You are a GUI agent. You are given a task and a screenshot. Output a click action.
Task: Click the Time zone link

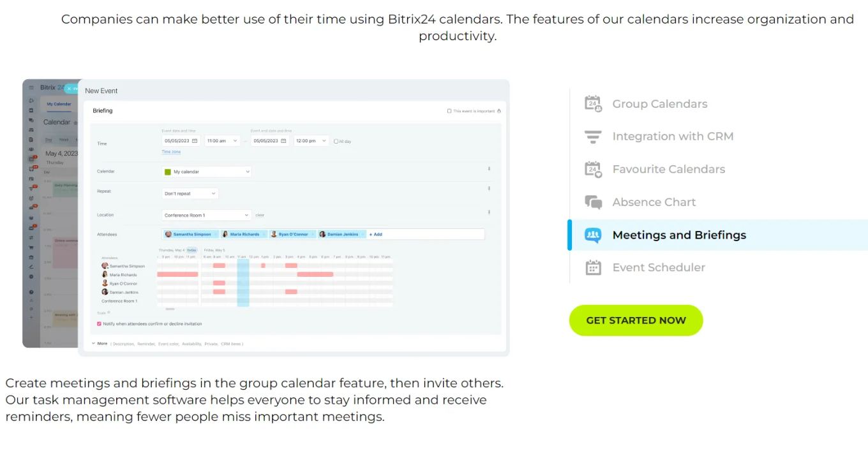[171, 152]
